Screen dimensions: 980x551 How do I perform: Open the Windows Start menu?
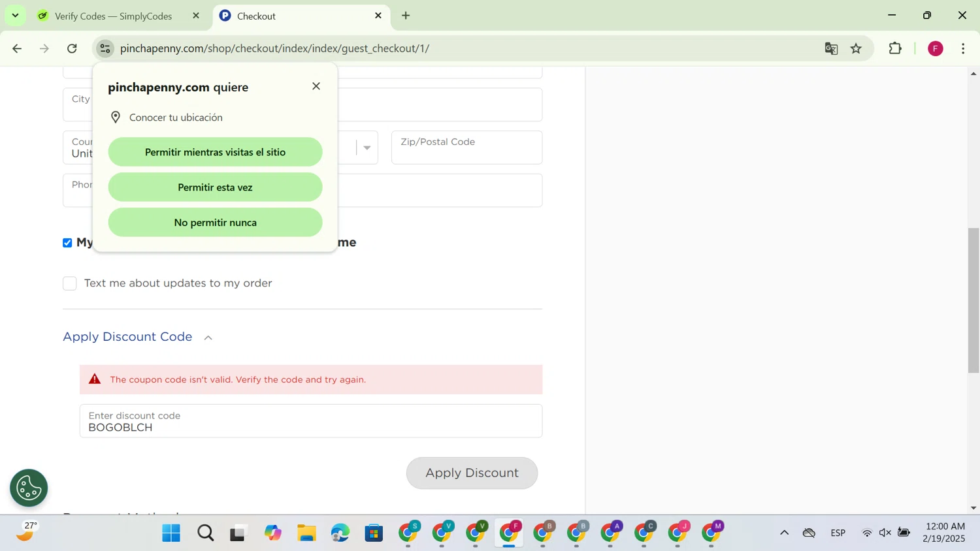pos(171,533)
